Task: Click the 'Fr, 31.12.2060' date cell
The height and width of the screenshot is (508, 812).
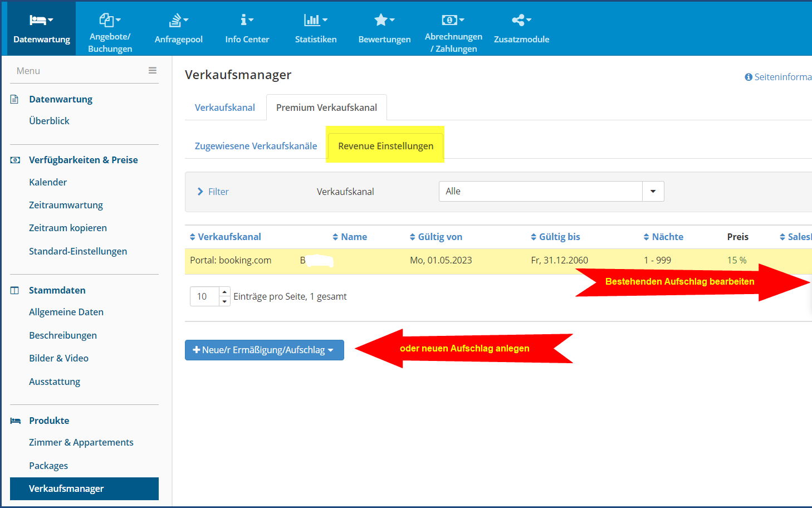Action: (x=560, y=260)
